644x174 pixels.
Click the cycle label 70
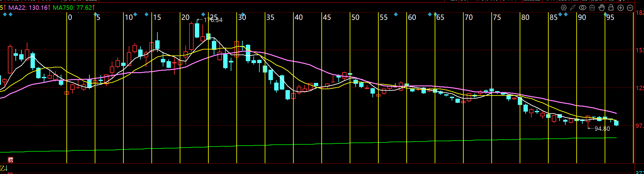coord(468,17)
